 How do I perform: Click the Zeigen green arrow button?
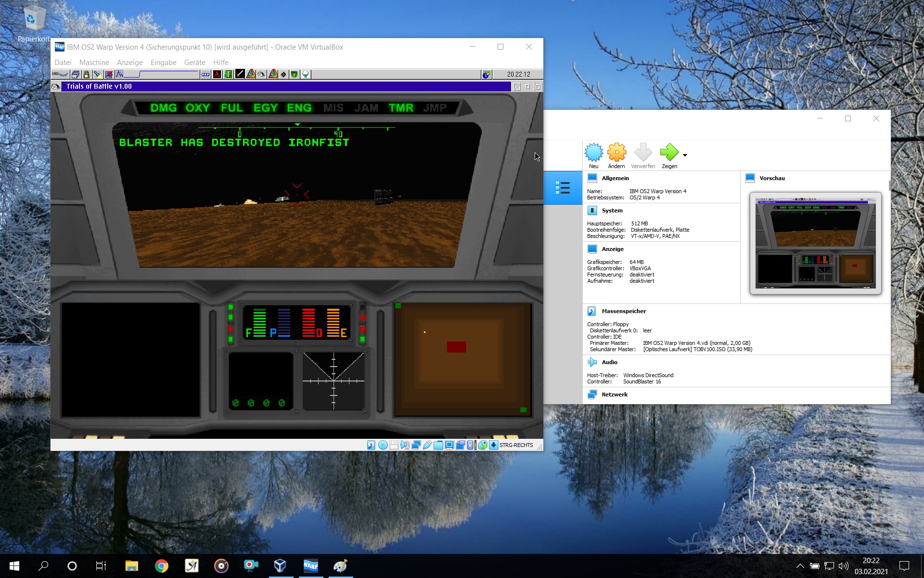(x=669, y=156)
